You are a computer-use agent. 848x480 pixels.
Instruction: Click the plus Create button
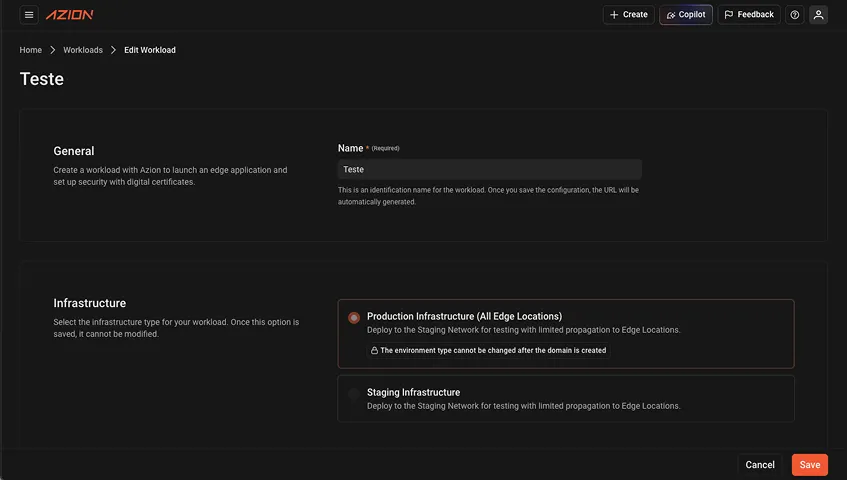coord(628,15)
